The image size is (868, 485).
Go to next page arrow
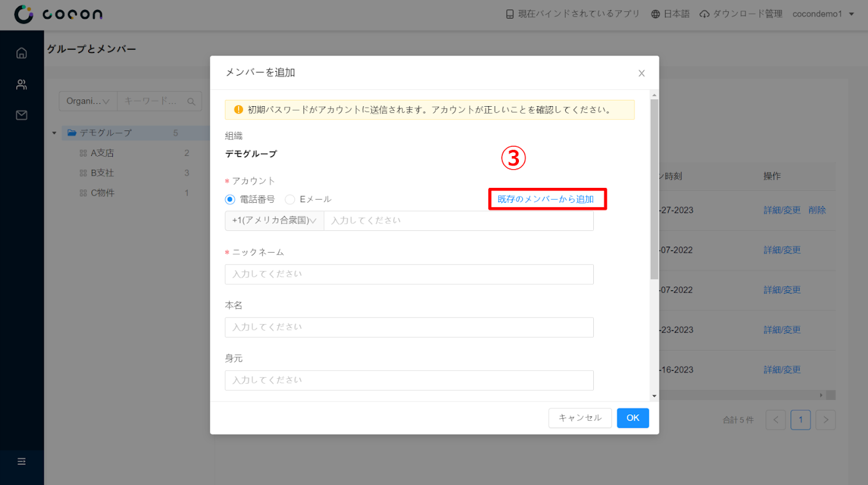tap(826, 420)
